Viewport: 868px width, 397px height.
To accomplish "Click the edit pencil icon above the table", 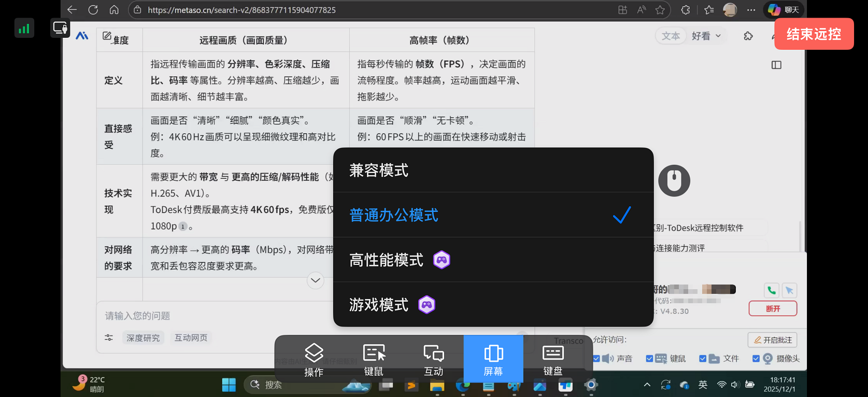I will (107, 36).
